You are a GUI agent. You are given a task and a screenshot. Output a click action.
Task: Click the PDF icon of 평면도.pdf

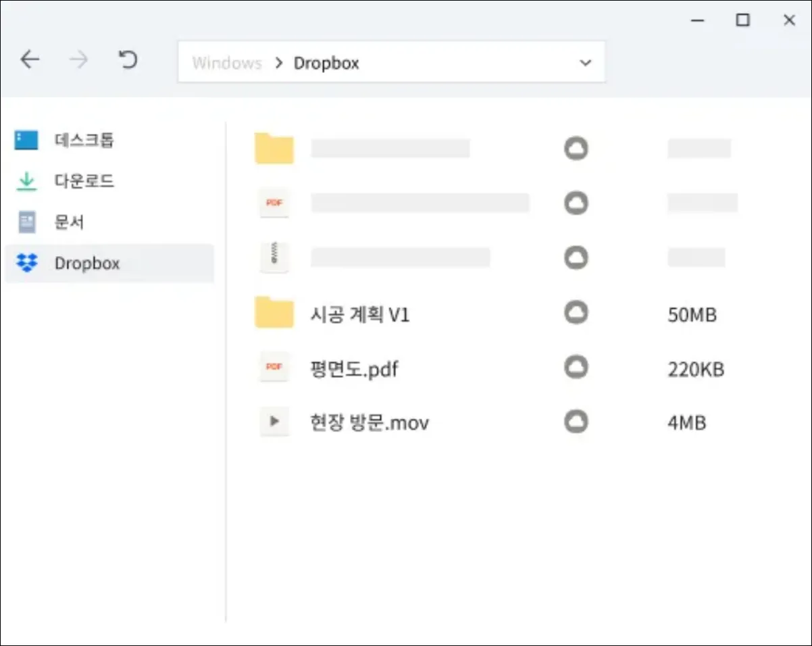(274, 367)
